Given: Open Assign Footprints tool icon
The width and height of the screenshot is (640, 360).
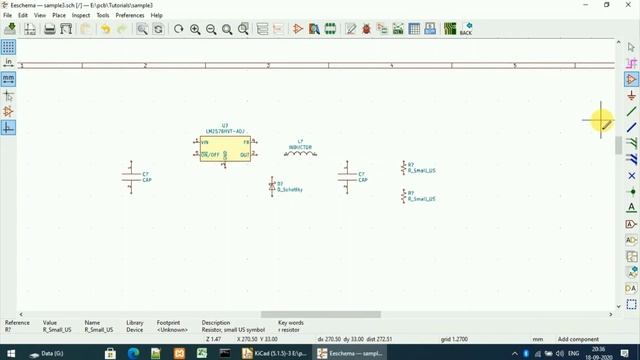Looking at the screenshot, I should [382, 29].
